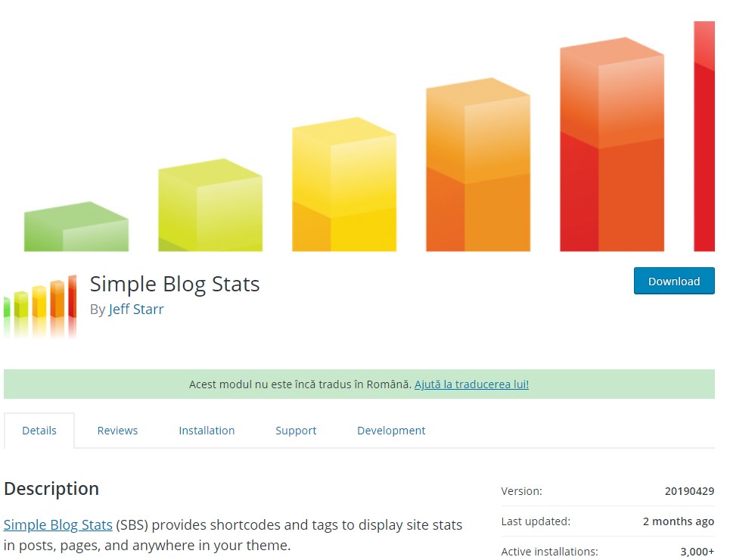Select the Details tab
This screenshot has width=730, height=560.
coord(39,431)
